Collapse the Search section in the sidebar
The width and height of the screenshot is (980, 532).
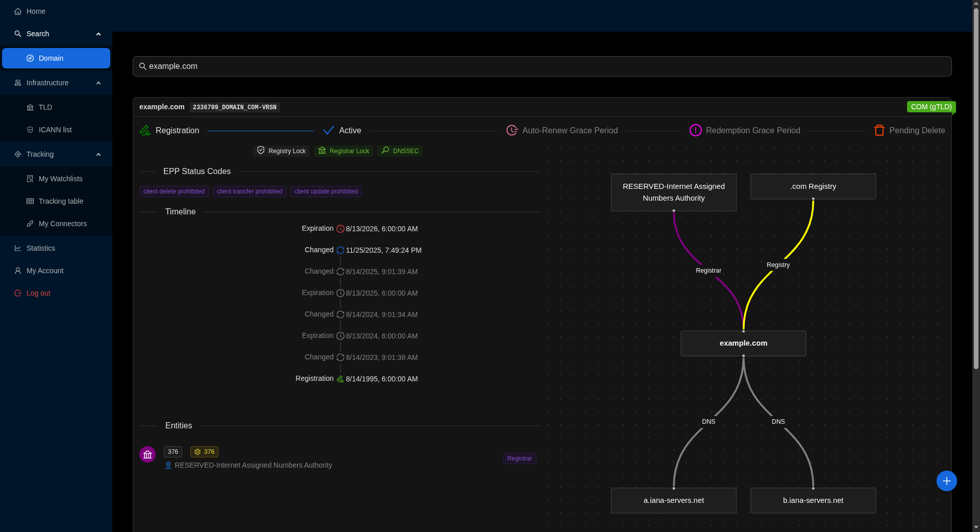coord(98,34)
